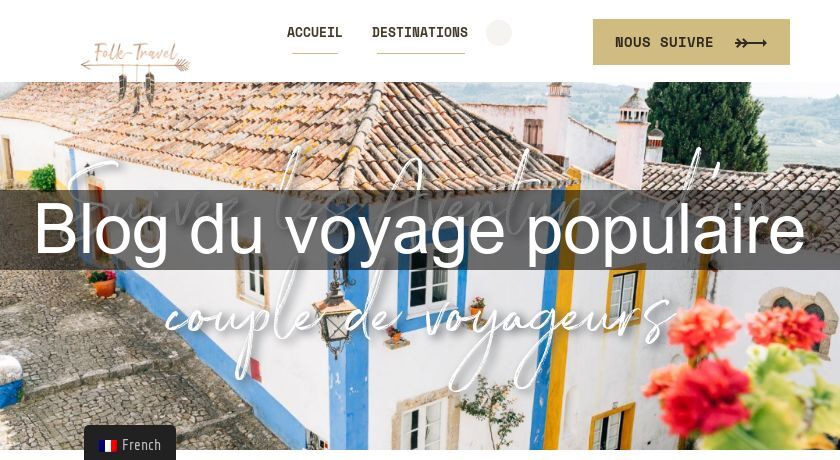This screenshot has width=840, height=460.
Task: Click the yellow-framed upper window
Action: pyautogui.click(x=624, y=297)
